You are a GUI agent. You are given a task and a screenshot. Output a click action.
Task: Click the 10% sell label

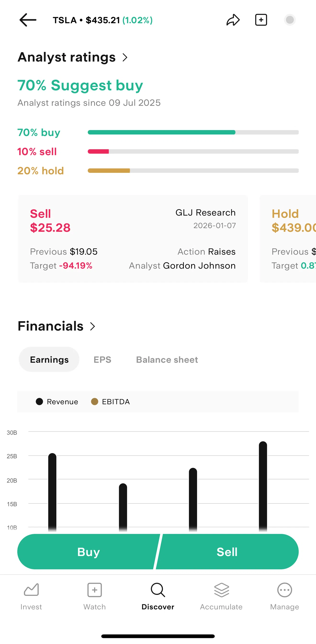coord(37,152)
